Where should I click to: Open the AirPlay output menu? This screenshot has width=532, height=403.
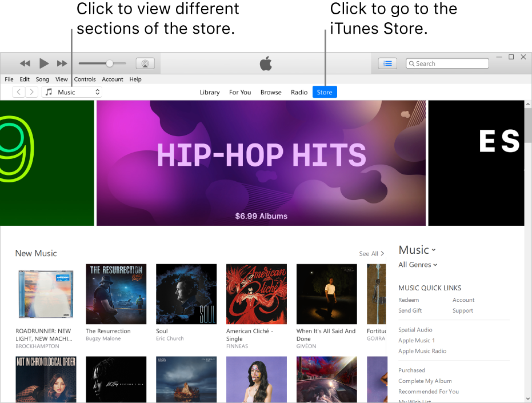point(145,63)
